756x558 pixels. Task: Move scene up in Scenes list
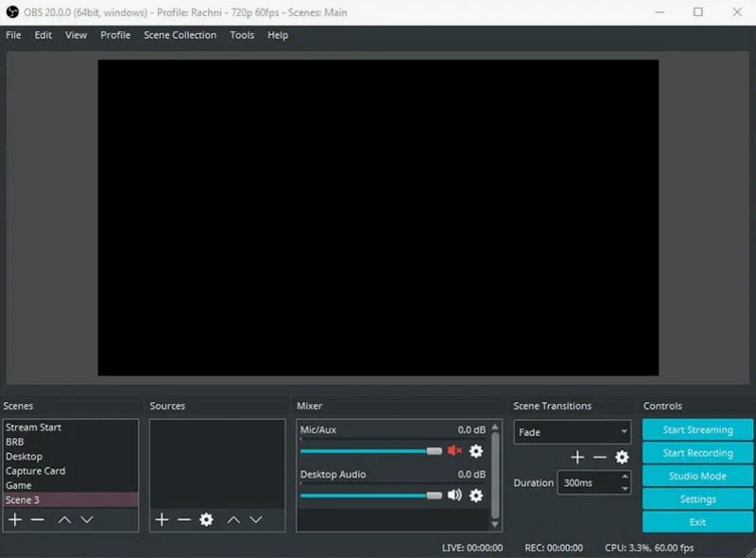point(64,519)
